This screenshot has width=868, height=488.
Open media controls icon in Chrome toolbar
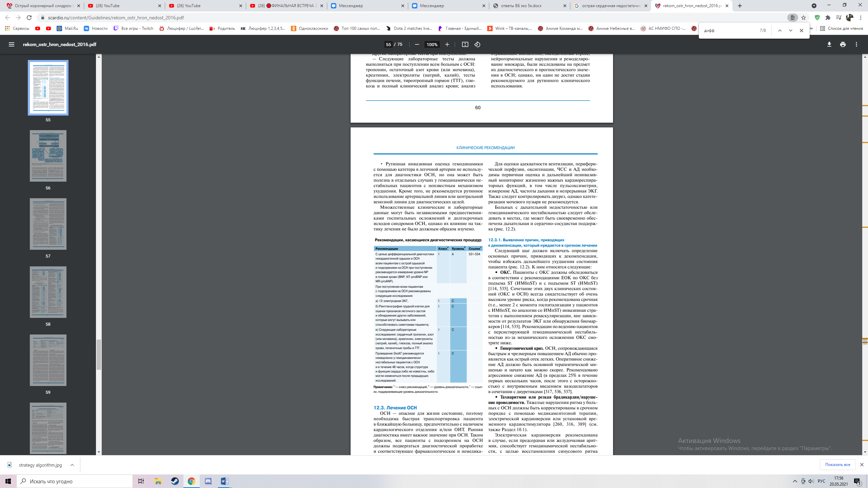pos(839,18)
